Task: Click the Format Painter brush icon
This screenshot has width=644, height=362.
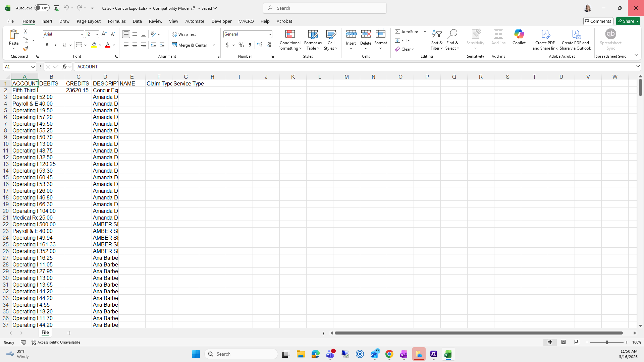Action: click(25, 49)
